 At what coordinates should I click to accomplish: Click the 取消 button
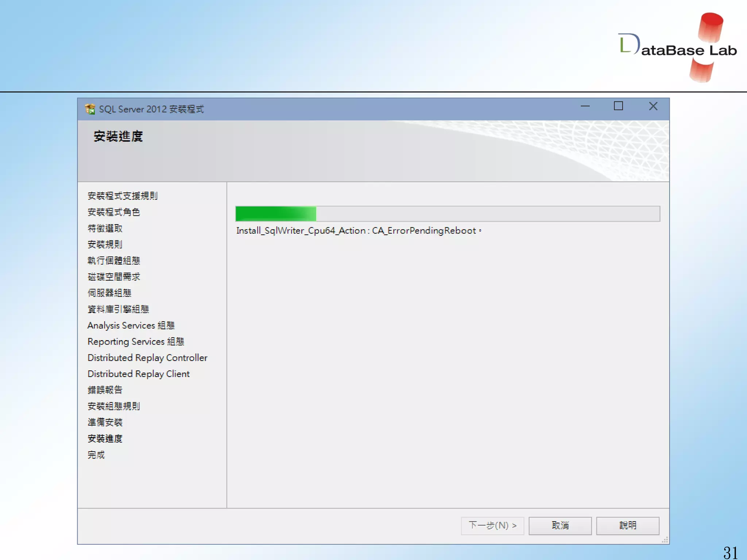pyautogui.click(x=560, y=525)
